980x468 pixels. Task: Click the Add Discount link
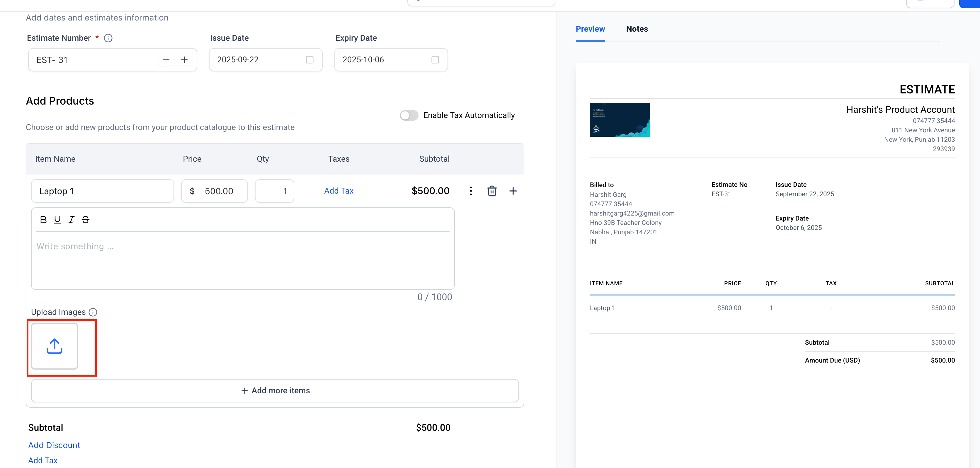tap(54, 445)
